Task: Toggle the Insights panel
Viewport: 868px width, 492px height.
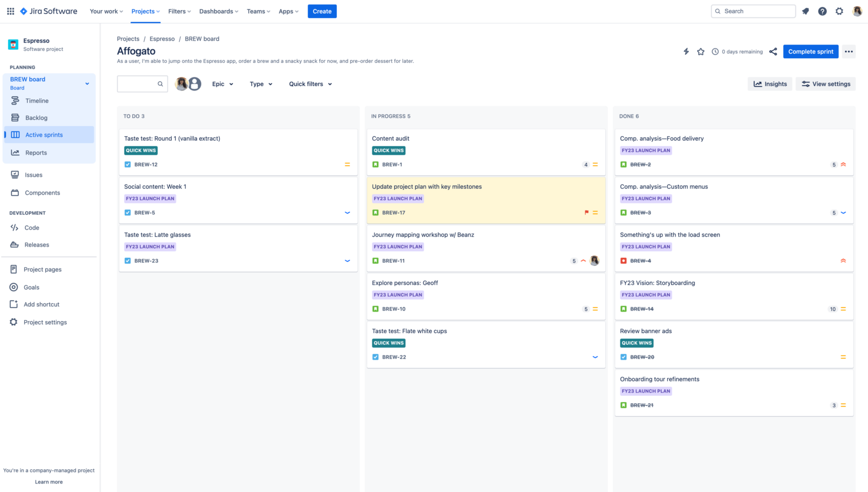Action: coord(770,84)
